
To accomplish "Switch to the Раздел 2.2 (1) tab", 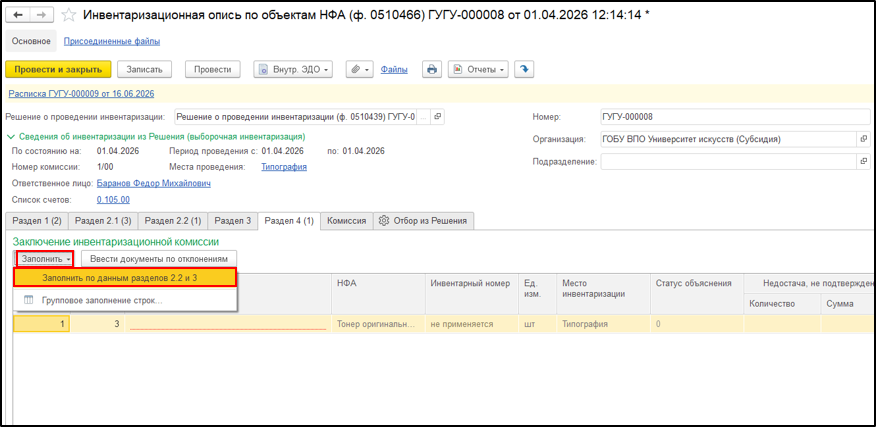I will coord(173,221).
